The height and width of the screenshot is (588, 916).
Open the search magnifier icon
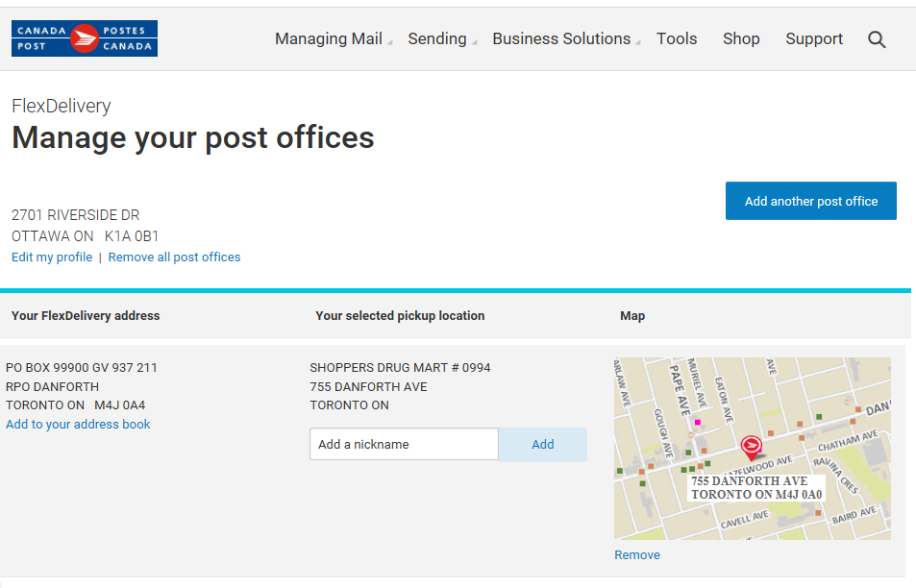click(x=877, y=39)
